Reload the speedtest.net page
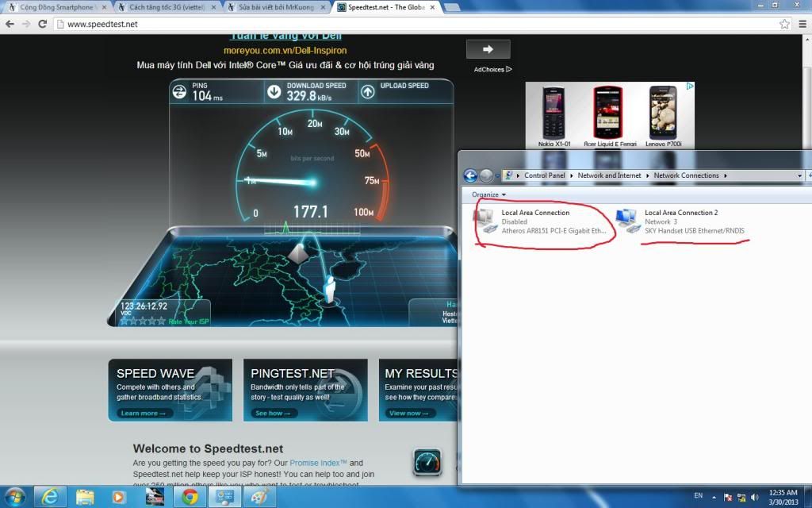 tap(43, 24)
